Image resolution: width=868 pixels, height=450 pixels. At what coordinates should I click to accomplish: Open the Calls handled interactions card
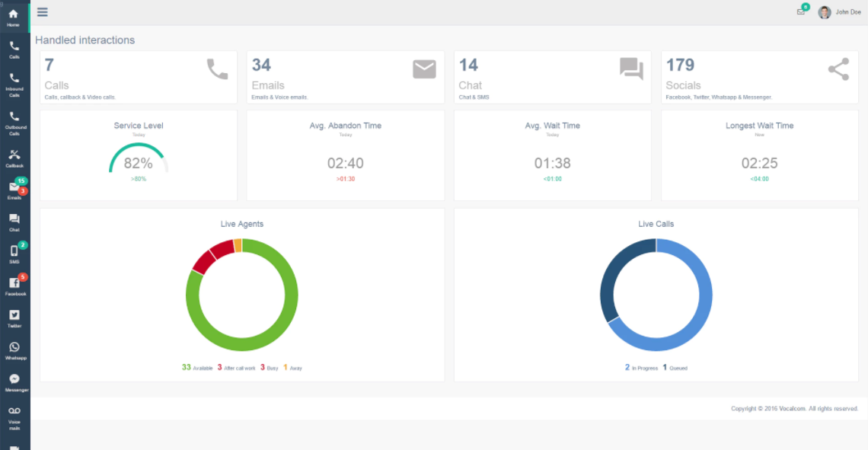click(139, 77)
